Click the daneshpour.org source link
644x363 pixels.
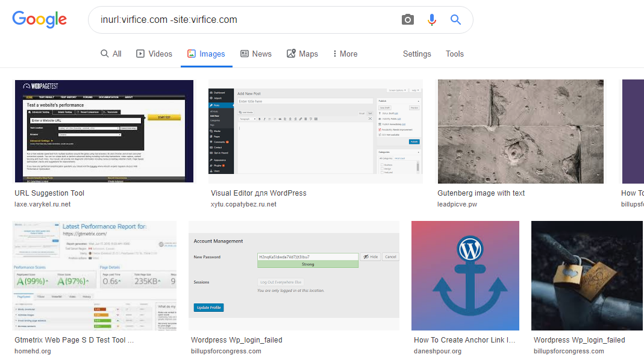437,351
